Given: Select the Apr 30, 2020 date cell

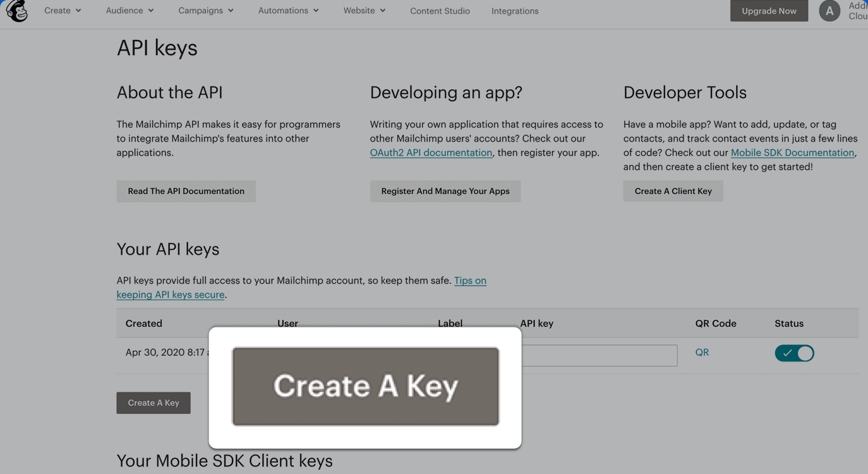Looking at the screenshot, I should click(x=167, y=353).
